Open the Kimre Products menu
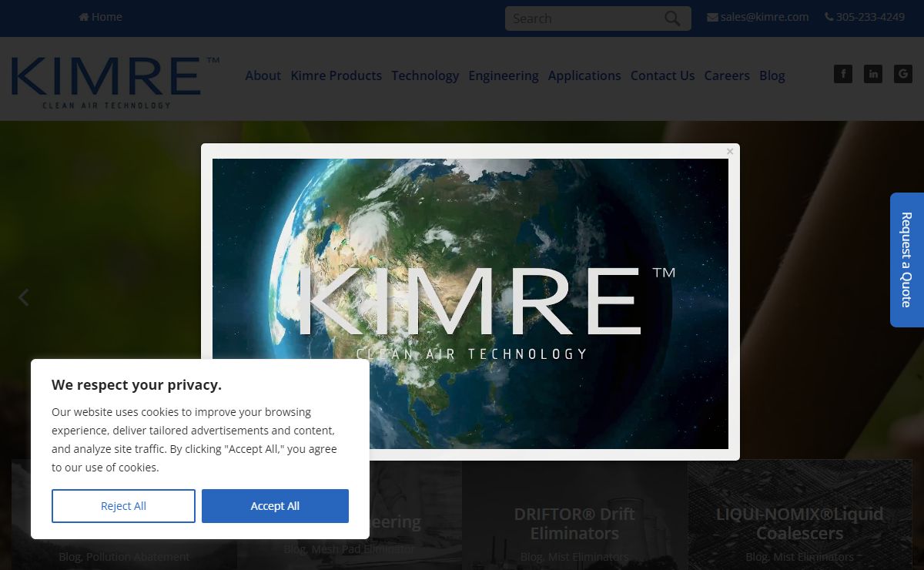This screenshot has height=570, width=924. coord(336,75)
